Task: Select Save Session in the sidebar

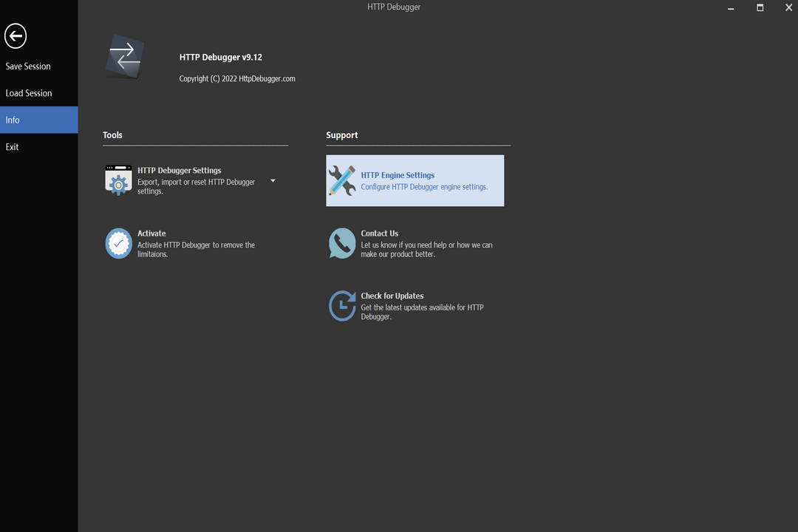Action: point(27,66)
